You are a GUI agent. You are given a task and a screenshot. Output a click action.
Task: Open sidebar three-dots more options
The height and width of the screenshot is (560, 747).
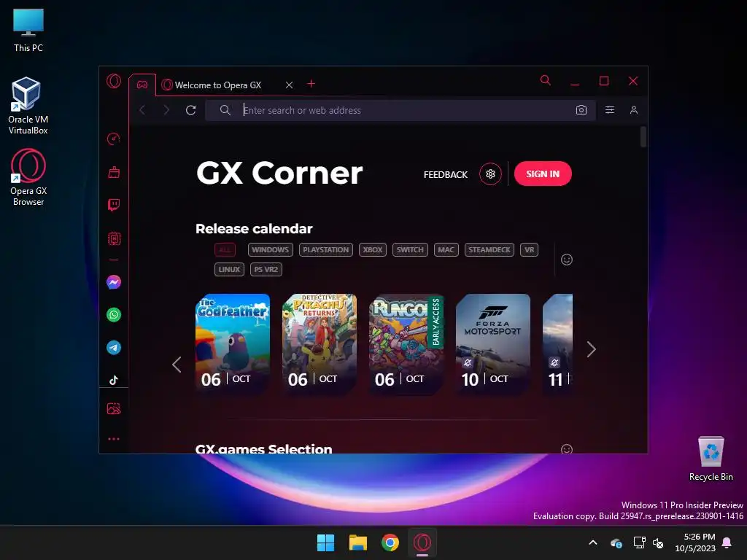point(114,439)
